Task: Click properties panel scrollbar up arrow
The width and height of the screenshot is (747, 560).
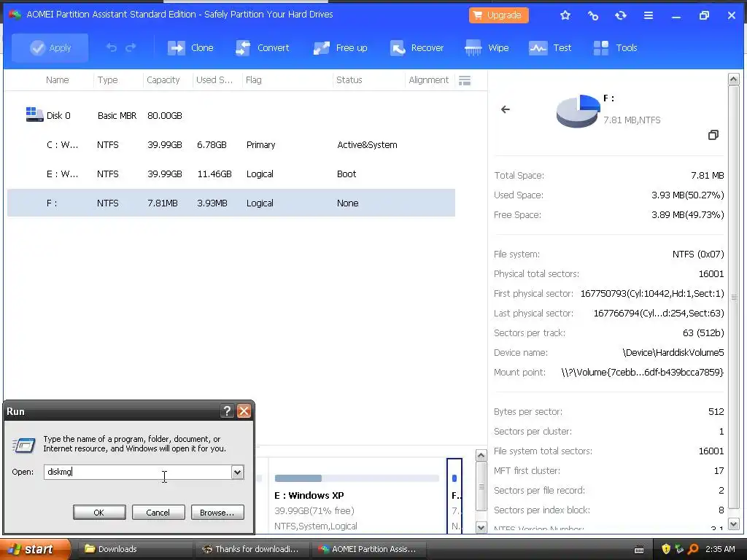Action: point(734,79)
